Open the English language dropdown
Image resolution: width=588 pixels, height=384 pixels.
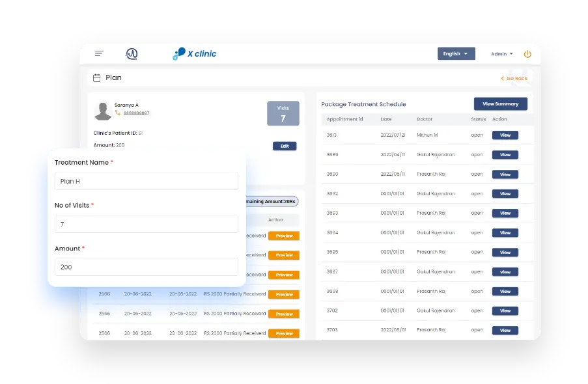point(456,54)
